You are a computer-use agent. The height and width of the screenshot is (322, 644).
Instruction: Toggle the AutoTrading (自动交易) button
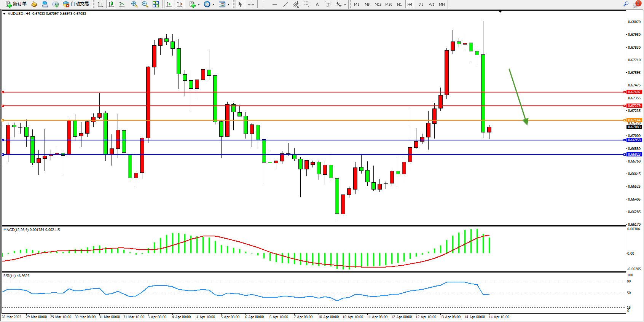(76, 4)
